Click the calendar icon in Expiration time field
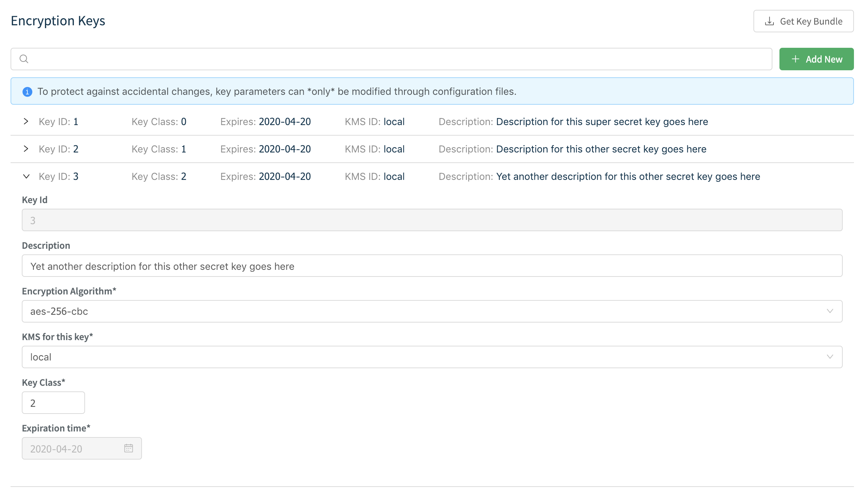This screenshot has width=868, height=494. (129, 448)
